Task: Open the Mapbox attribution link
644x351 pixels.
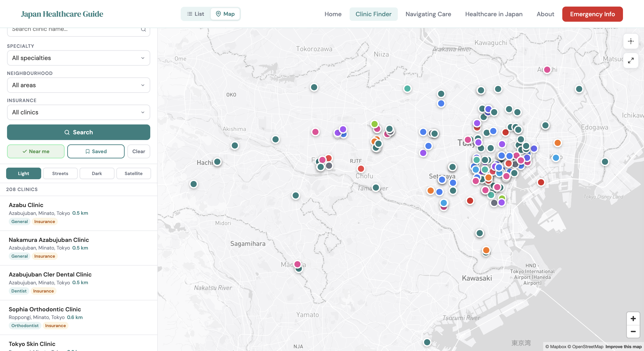Action: coord(556,347)
